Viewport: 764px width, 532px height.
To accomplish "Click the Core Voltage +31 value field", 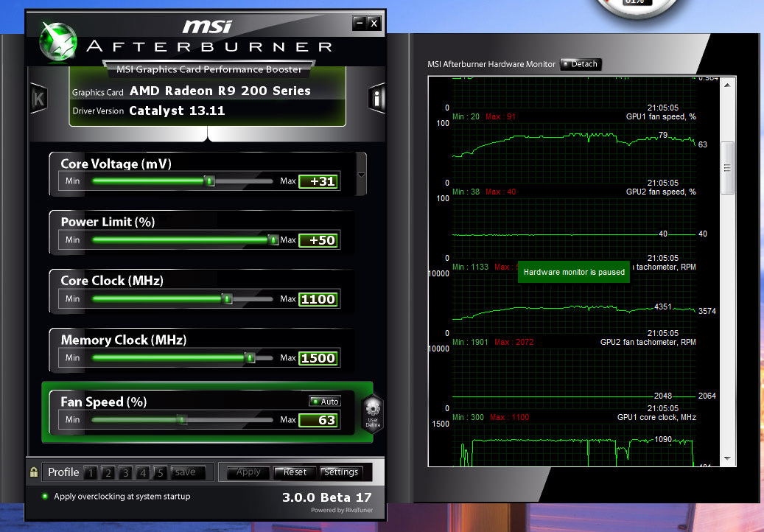I will [x=319, y=181].
